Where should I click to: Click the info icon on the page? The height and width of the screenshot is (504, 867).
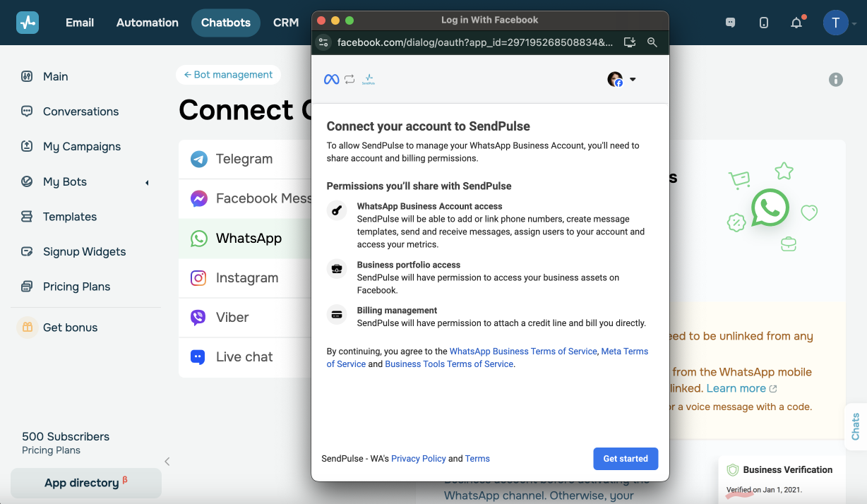tap(836, 80)
